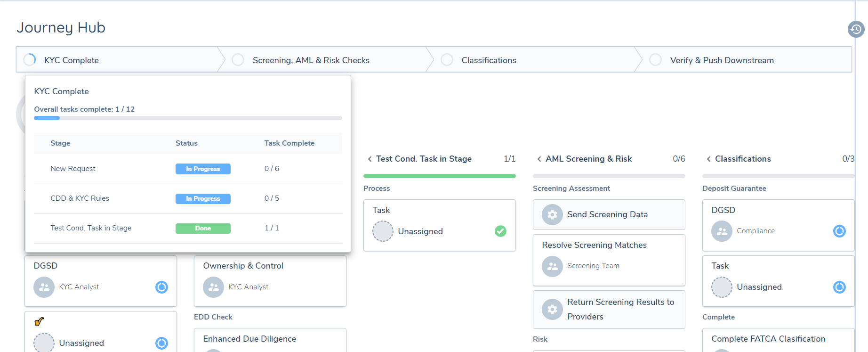This screenshot has height=352, width=868.
Task: Click the gear icon on Return Screening Results
Action: point(552,309)
